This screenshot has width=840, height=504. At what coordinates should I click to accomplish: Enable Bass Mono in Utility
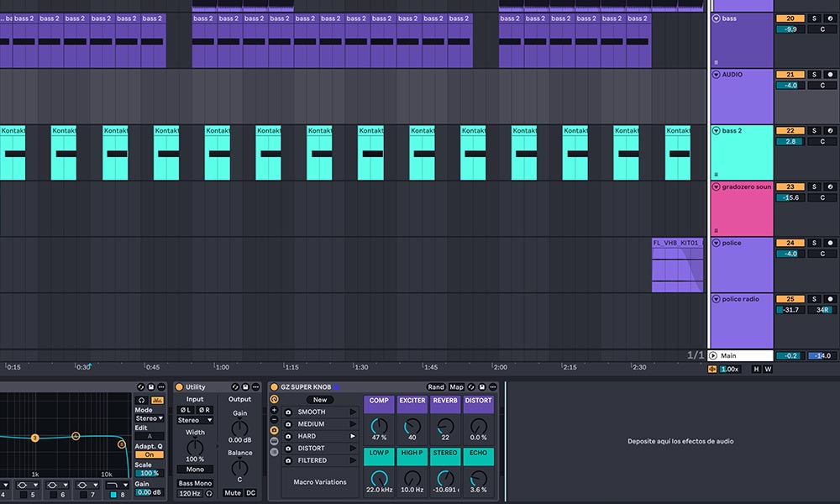click(x=195, y=483)
